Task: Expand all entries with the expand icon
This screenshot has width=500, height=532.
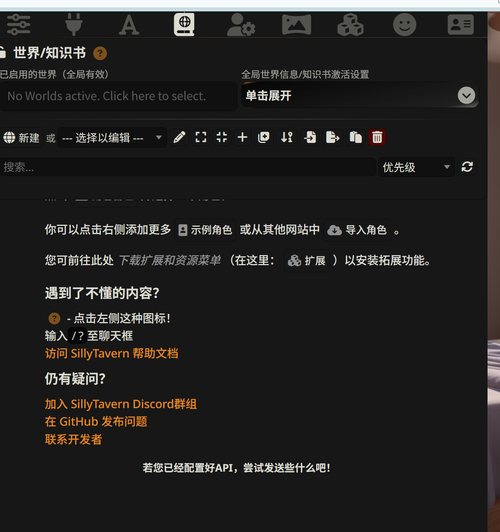Action: (201, 137)
